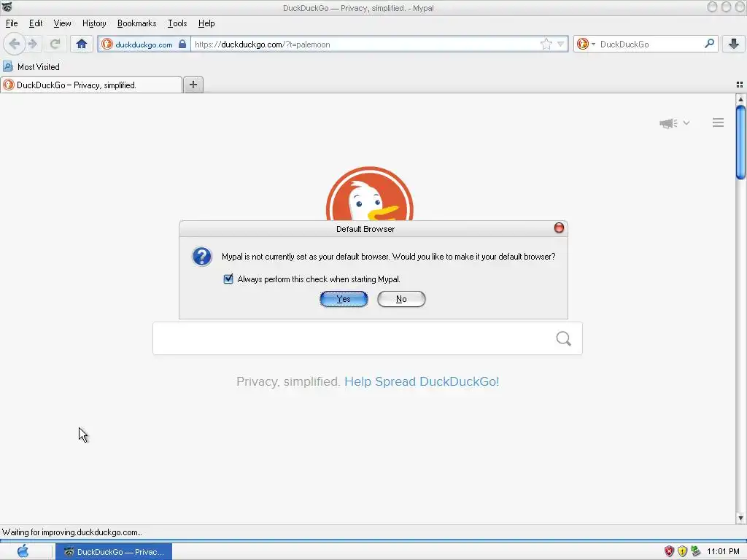This screenshot has height=560, width=747.
Task: Click the 'Waiting for improving.duckduckgo.com...' status text
Action: click(72, 532)
